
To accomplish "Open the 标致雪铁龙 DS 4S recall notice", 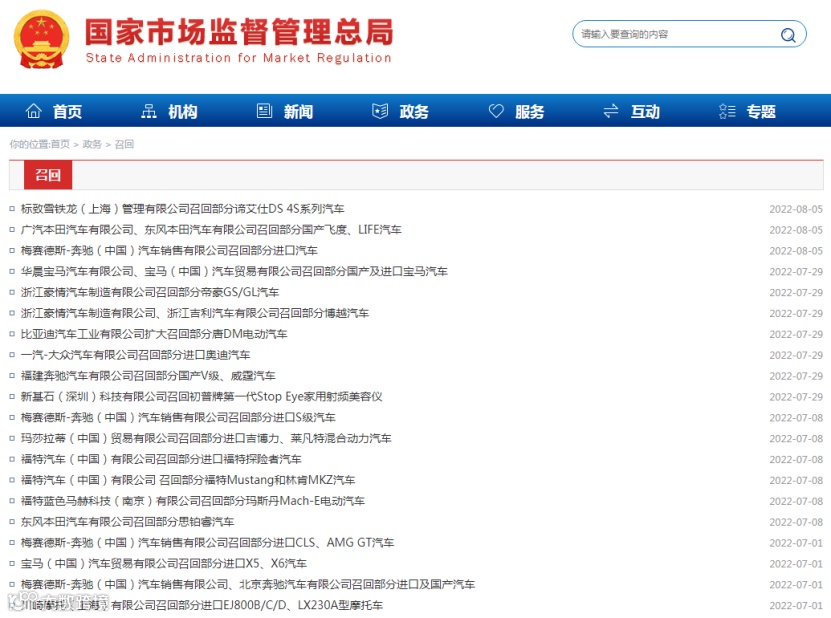I will click(x=182, y=209).
